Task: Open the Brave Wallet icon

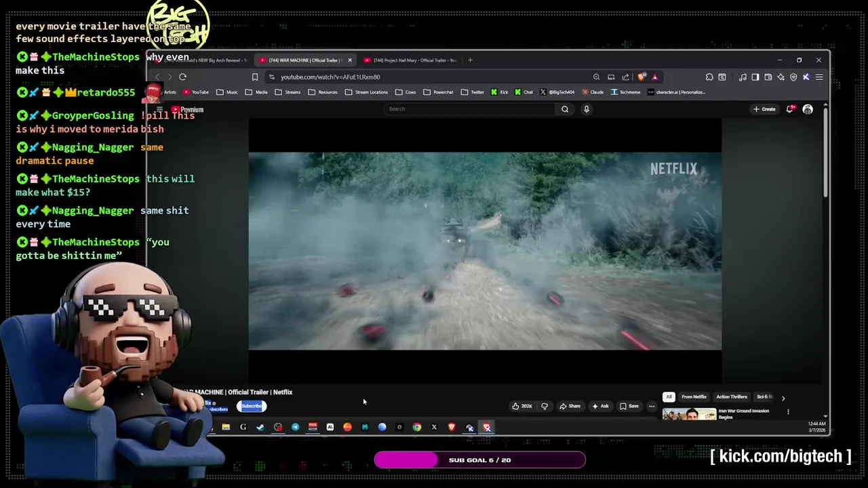Action: tap(768, 77)
